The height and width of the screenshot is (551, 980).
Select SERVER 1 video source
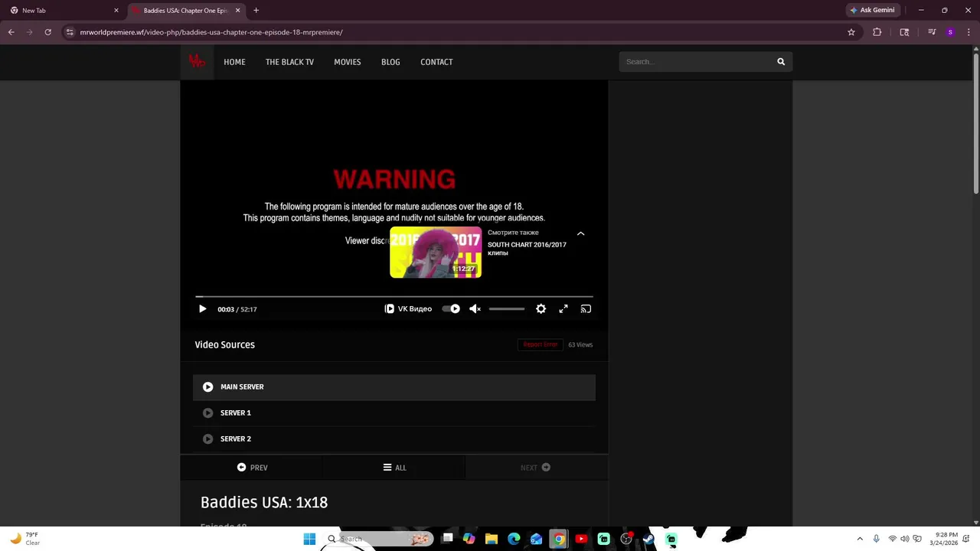tap(394, 413)
